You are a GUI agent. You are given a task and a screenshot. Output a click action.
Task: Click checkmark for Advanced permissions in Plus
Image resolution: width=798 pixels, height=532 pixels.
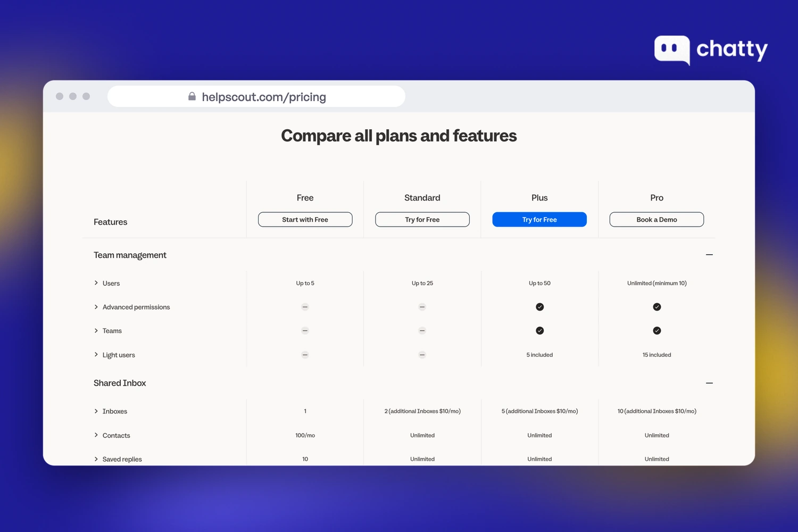(539, 307)
